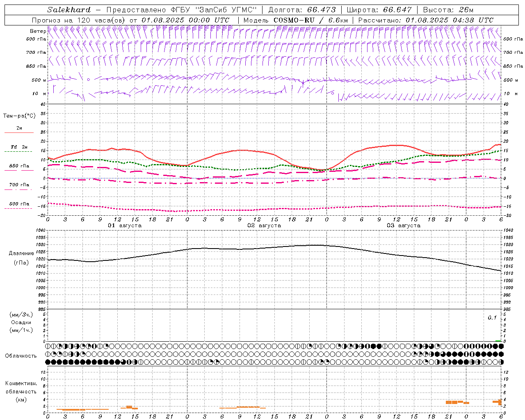Click the '(км)' convective cloud unit label
525x420 pixels.
21,399
